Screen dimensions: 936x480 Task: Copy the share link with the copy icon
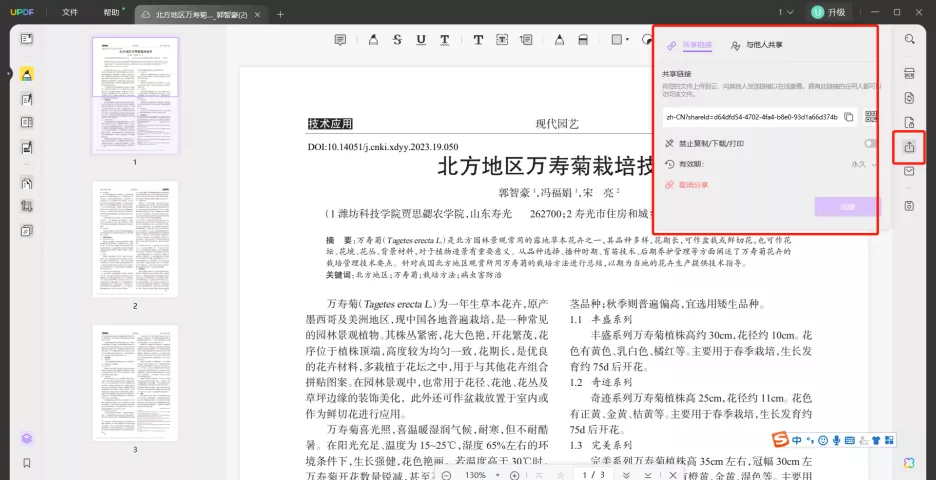tap(848, 117)
